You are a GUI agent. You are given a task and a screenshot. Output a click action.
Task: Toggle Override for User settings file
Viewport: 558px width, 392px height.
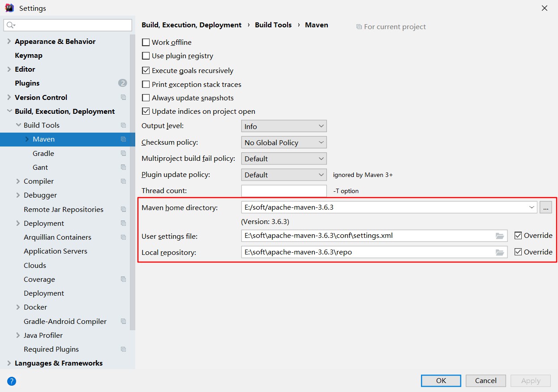518,235
